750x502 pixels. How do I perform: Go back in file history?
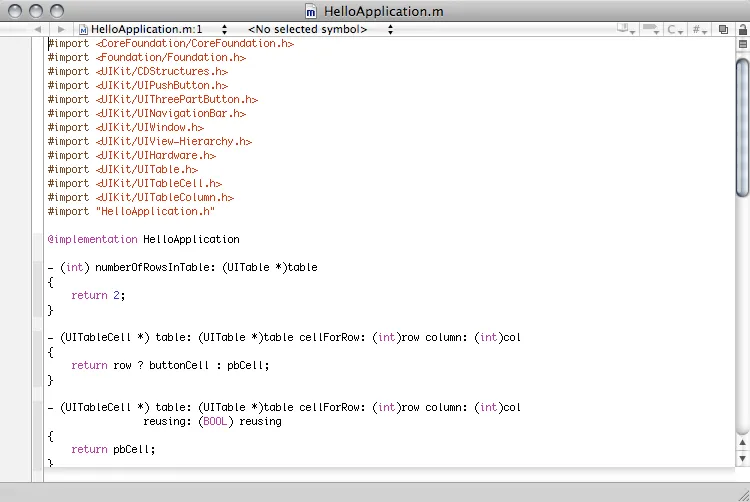(x=38, y=29)
